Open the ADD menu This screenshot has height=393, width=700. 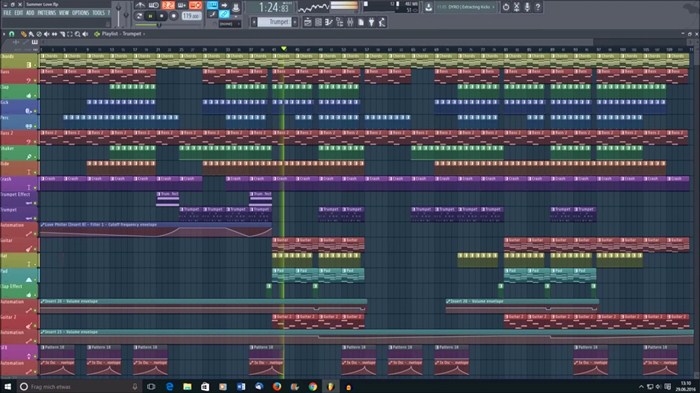click(x=30, y=13)
